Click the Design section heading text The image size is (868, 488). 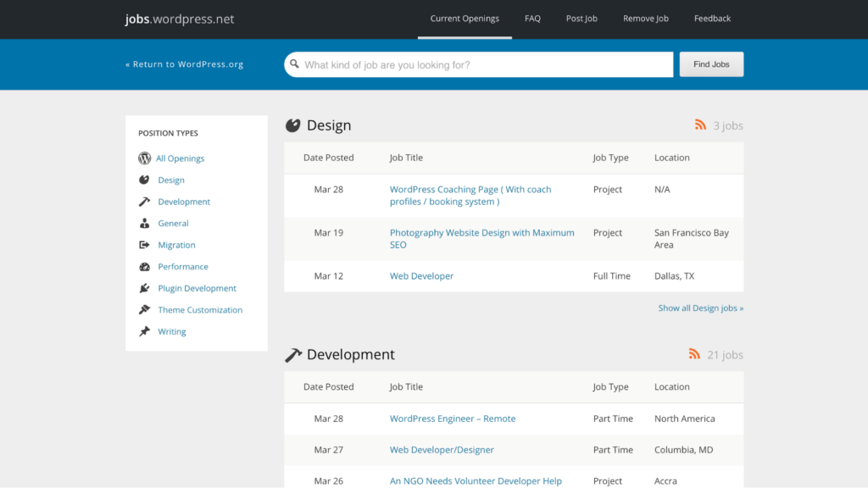point(329,125)
